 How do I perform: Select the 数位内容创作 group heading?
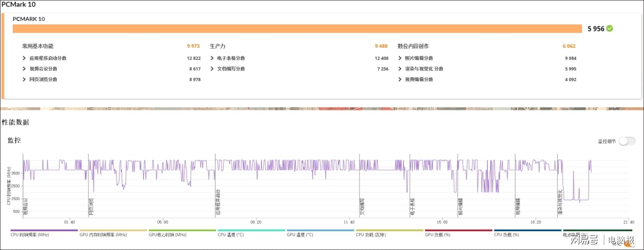click(x=413, y=46)
